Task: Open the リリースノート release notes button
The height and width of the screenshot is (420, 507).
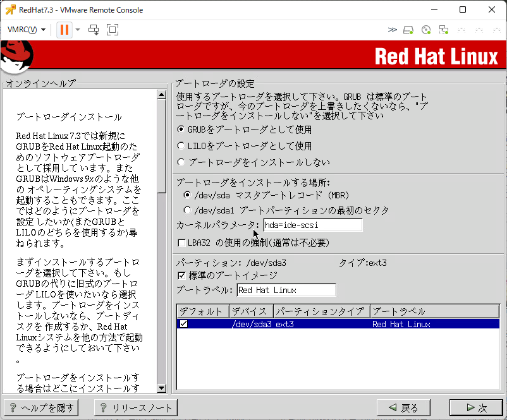Action: (135, 408)
